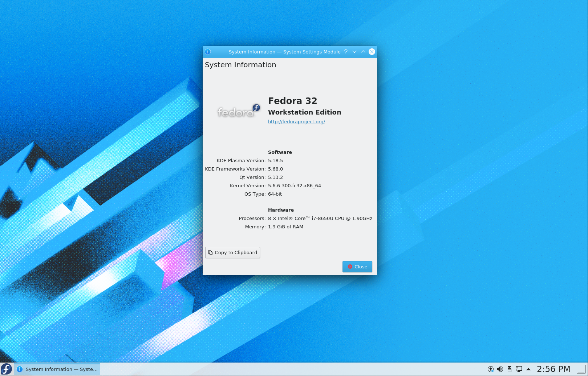This screenshot has width=588, height=376.
Task: Click the System Information page heading
Action: point(240,65)
